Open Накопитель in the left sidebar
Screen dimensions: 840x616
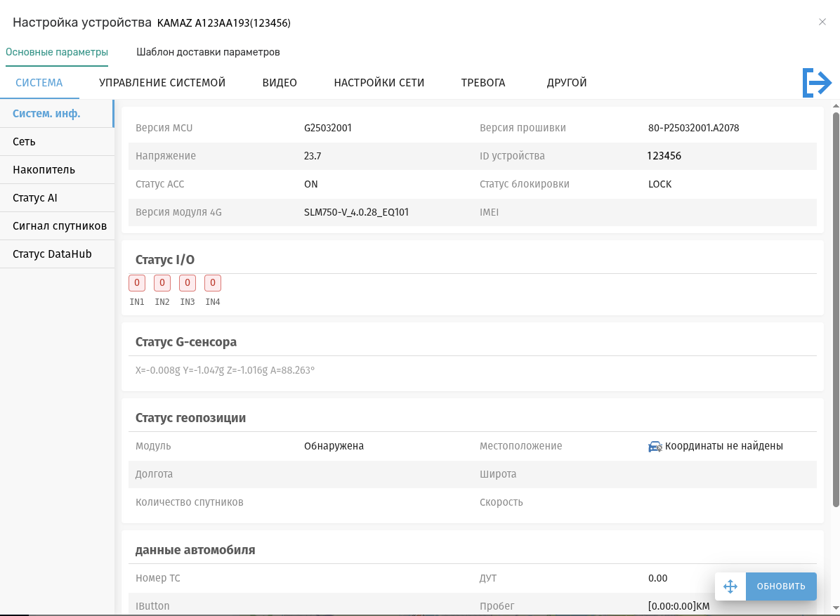(44, 170)
